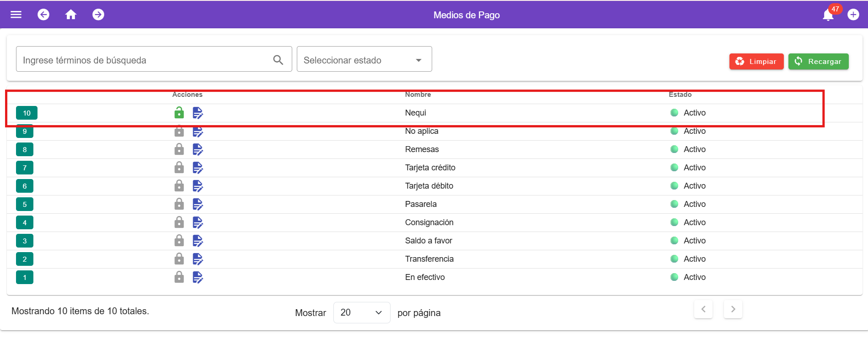The width and height of the screenshot is (868, 364).
Task: Edit the Tarjeta crédito payment method
Action: [x=198, y=168]
